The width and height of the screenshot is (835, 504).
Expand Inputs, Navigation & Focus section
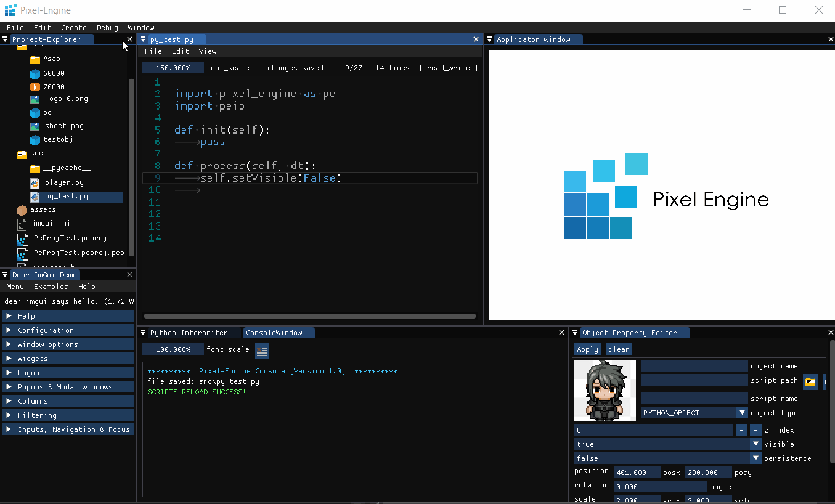coord(68,429)
